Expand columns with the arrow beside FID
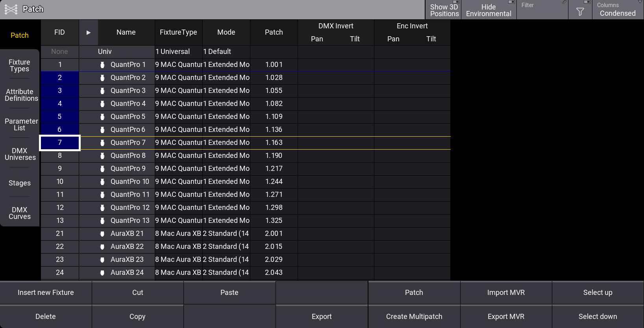The width and height of the screenshot is (644, 328). (89, 33)
